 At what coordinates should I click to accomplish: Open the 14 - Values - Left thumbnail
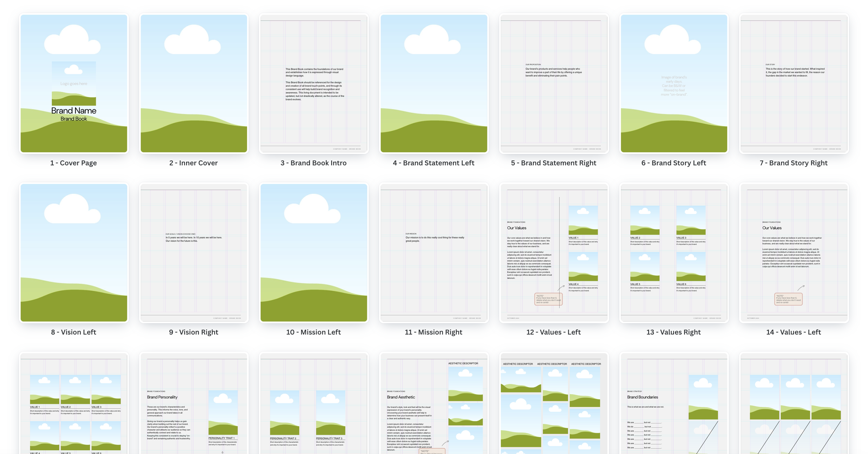coord(794,252)
